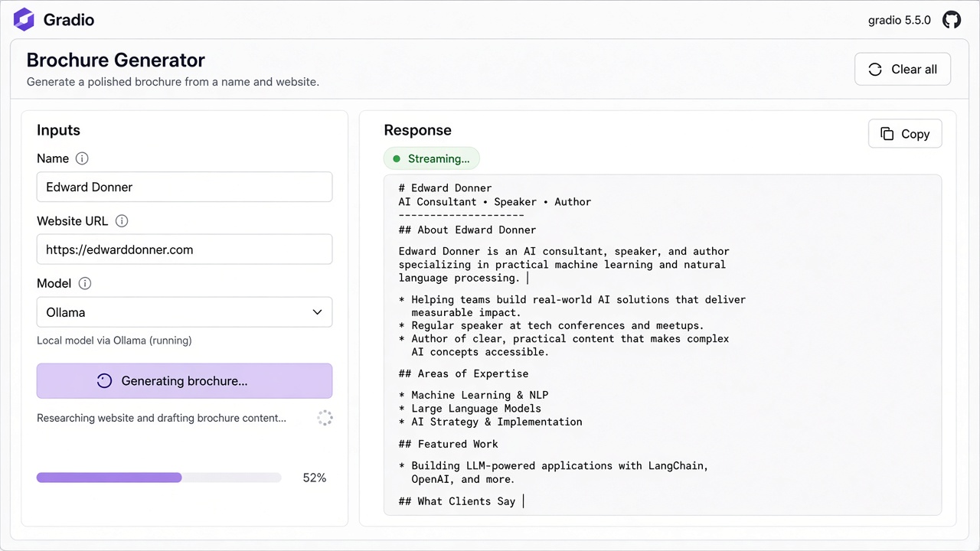This screenshot has width=980, height=551.
Task: Click the info icon beside Website URL
Action: pyautogui.click(x=122, y=221)
